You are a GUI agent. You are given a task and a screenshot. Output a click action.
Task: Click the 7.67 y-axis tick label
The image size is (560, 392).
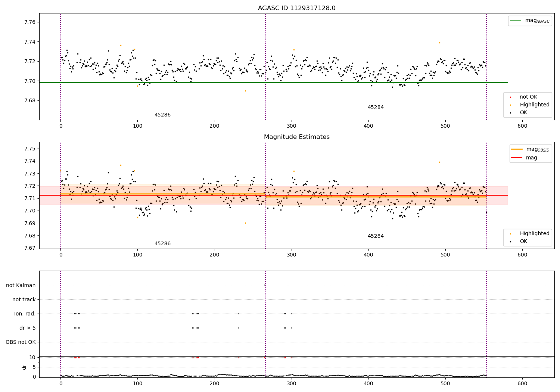29,248
